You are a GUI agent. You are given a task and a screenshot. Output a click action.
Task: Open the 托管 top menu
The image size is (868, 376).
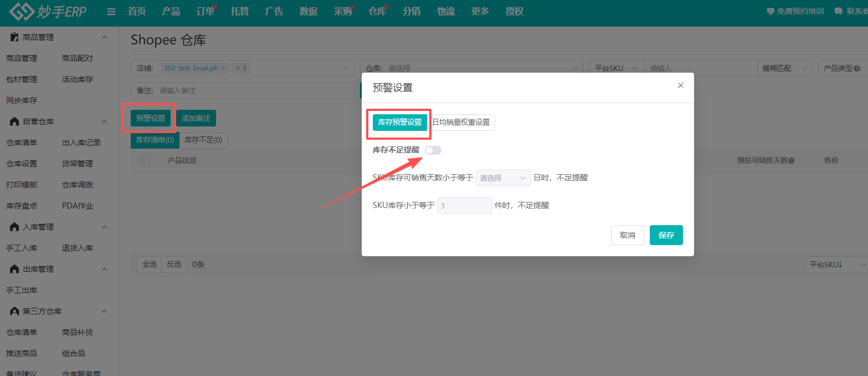click(239, 12)
